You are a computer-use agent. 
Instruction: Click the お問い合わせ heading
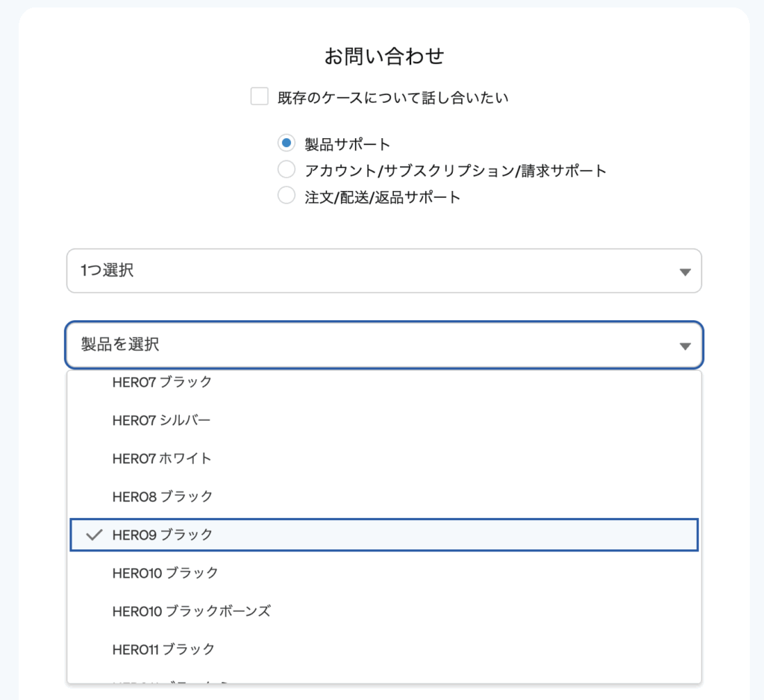coord(384,56)
